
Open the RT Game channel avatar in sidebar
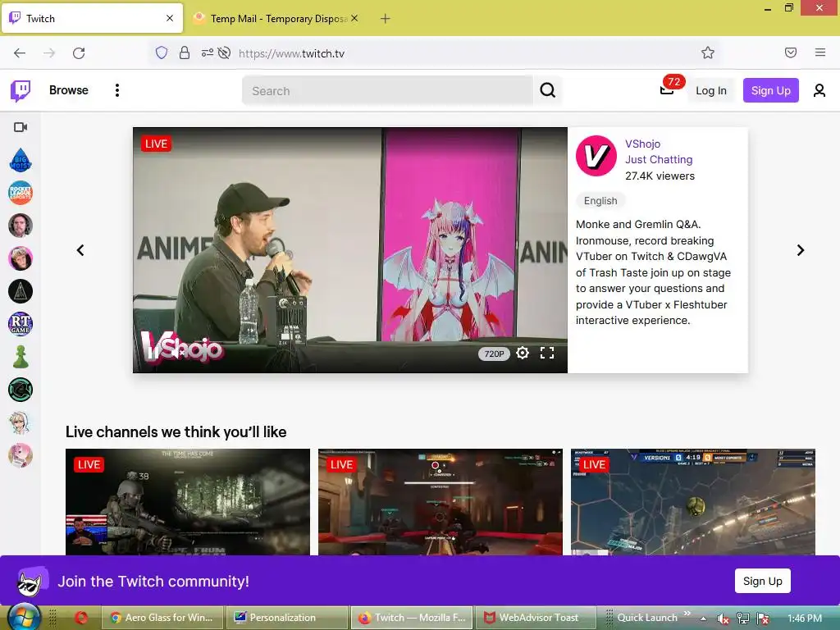(x=21, y=324)
